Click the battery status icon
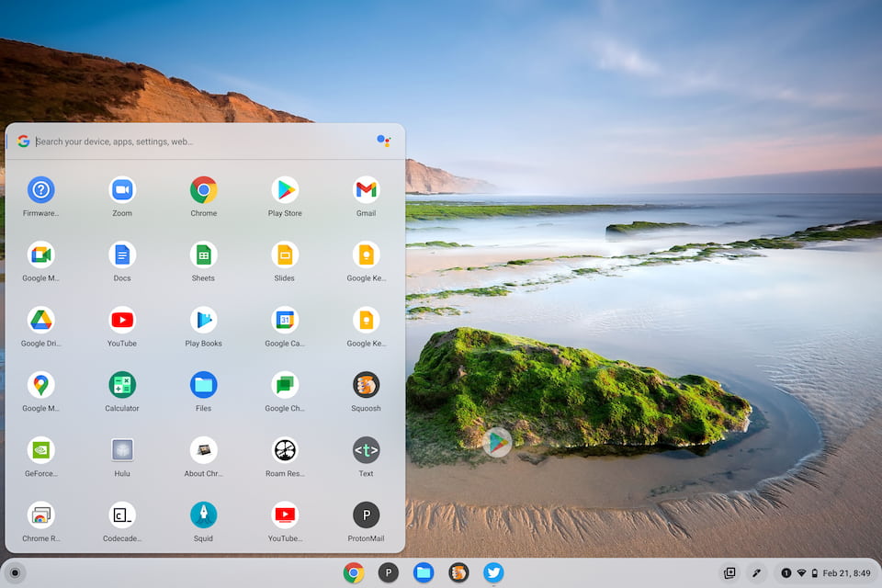The width and height of the screenshot is (882, 588). [814, 572]
